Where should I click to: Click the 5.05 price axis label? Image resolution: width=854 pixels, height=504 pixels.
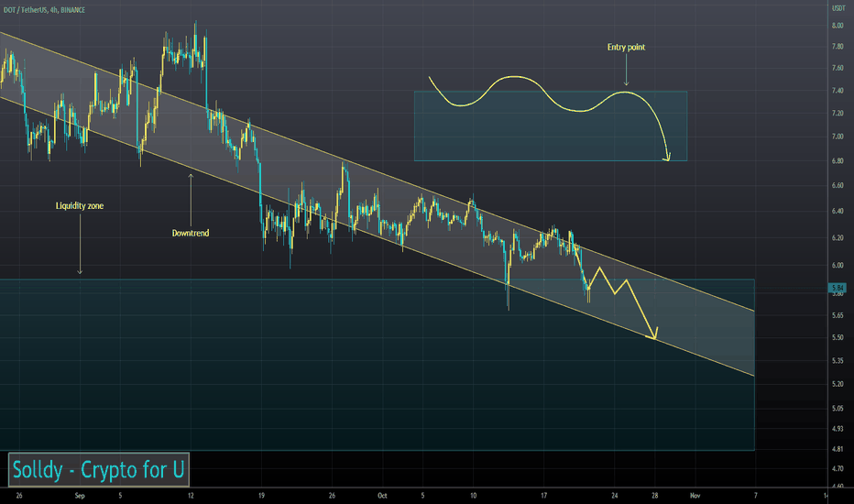(838, 408)
